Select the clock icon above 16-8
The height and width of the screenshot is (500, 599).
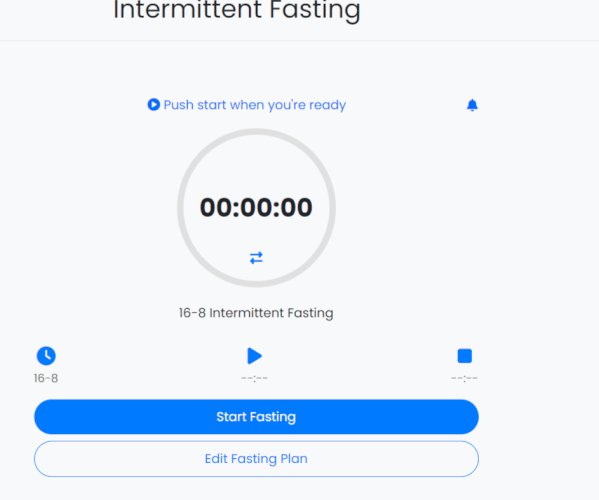point(46,356)
